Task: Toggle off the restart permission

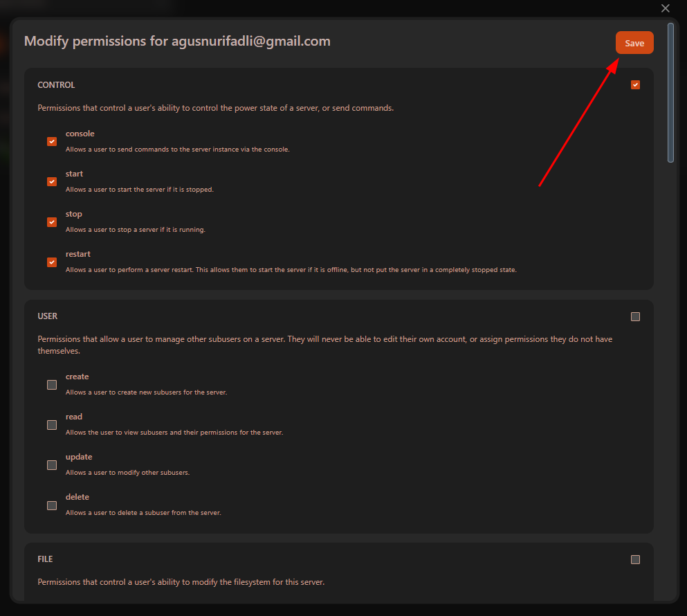Action: 52,262
